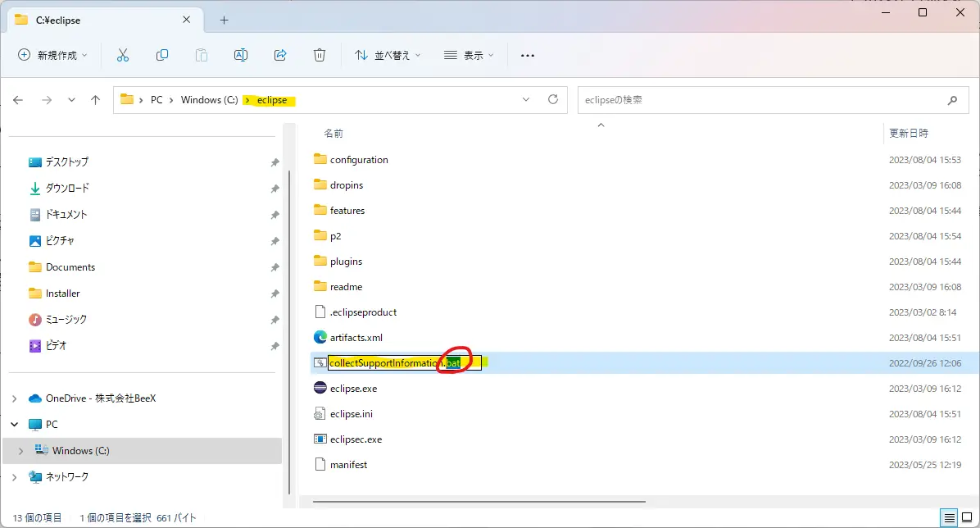Click the Rename icon in toolbar

241,55
